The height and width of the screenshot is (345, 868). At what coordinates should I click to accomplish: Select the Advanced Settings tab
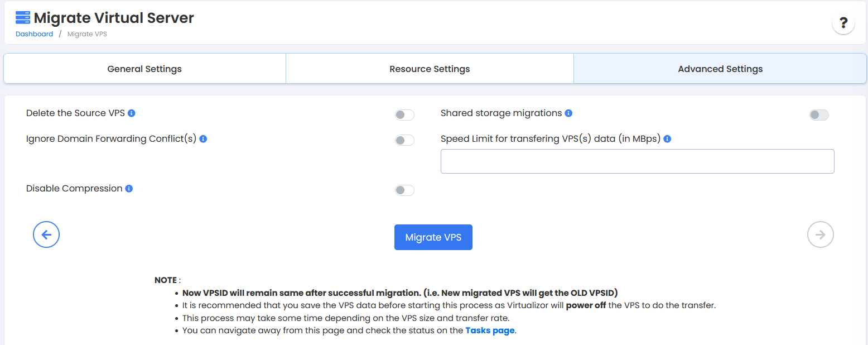720,69
